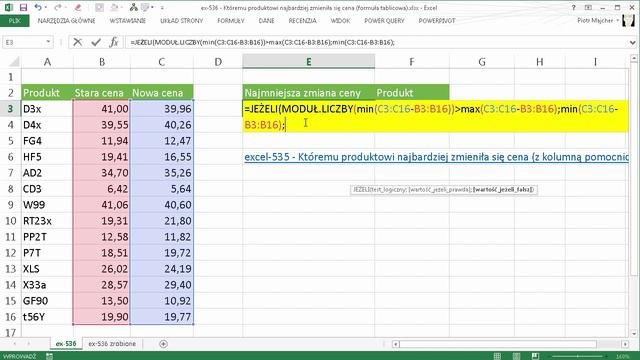This screenshot has width=640, height=360.
Task: Open ribbon display options icon
Action: tap(588, 8)
